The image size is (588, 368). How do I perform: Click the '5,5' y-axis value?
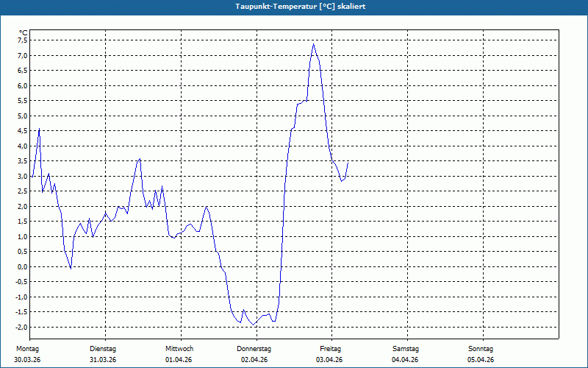point(23,101)
